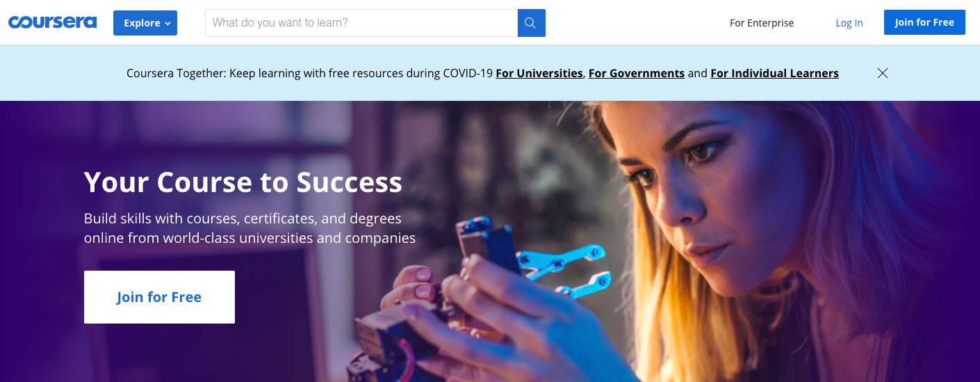Click the 'online from world-class universities' line
980x382 pixels.
click(x=250, y=238)
